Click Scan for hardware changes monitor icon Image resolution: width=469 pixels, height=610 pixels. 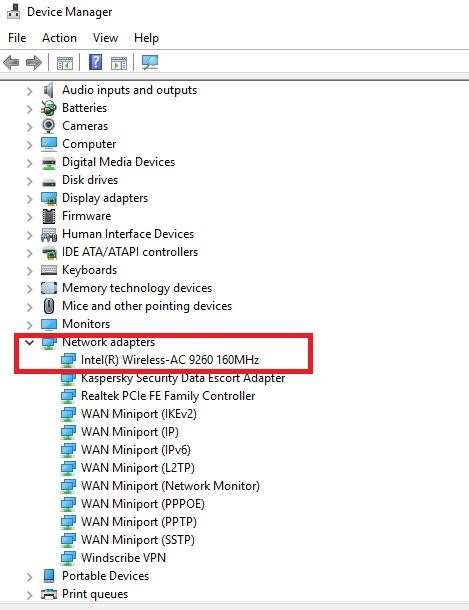coord(150,62)
